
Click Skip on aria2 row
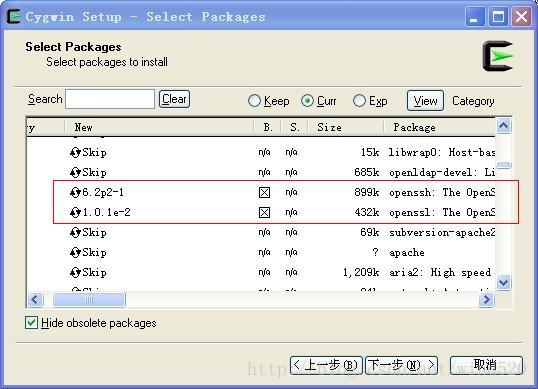[94, 273]
